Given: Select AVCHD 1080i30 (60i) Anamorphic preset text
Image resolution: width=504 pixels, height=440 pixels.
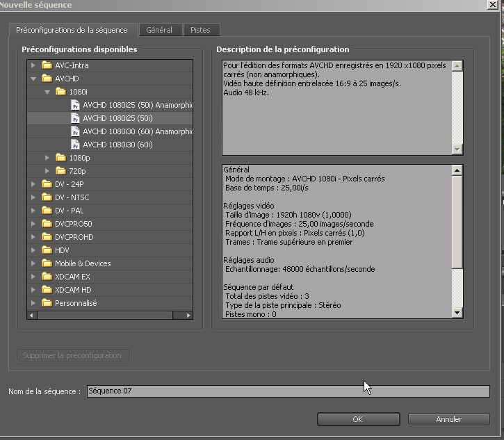Looking at the screenshot, I should (138, 131).
